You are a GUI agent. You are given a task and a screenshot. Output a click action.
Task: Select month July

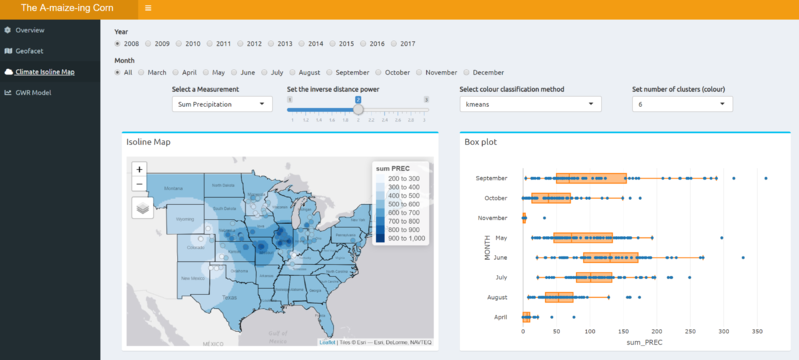coord(265,72)
